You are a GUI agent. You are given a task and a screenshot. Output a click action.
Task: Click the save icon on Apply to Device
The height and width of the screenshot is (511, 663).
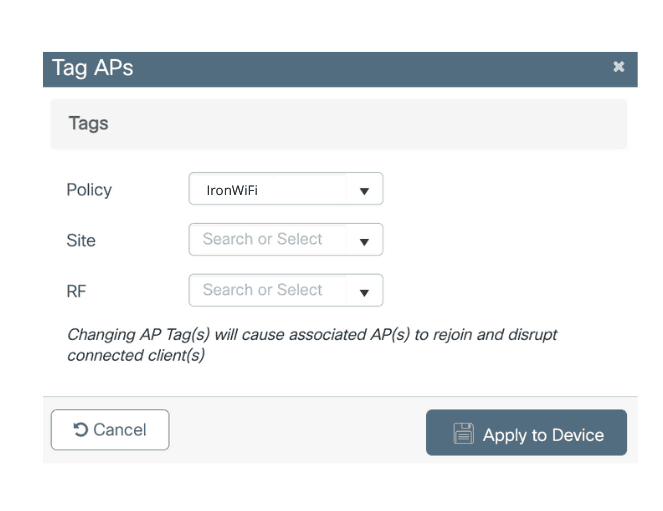(x=463, y=434)
